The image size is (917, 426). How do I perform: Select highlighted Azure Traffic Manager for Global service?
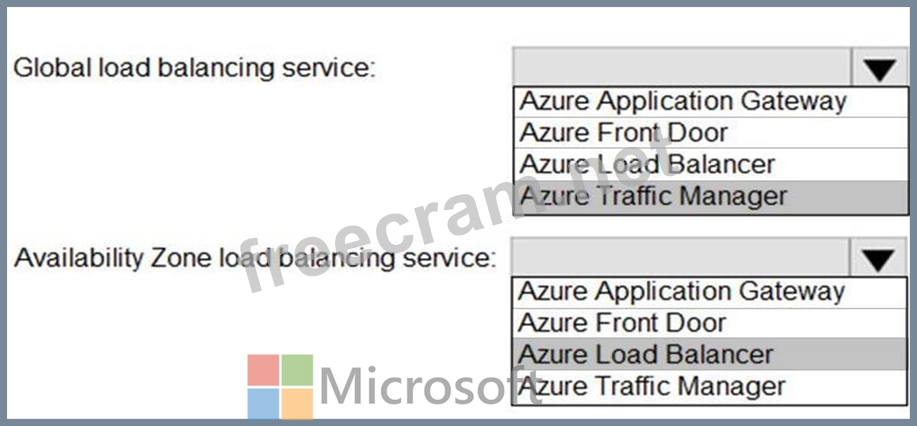[x=711, y=197]
